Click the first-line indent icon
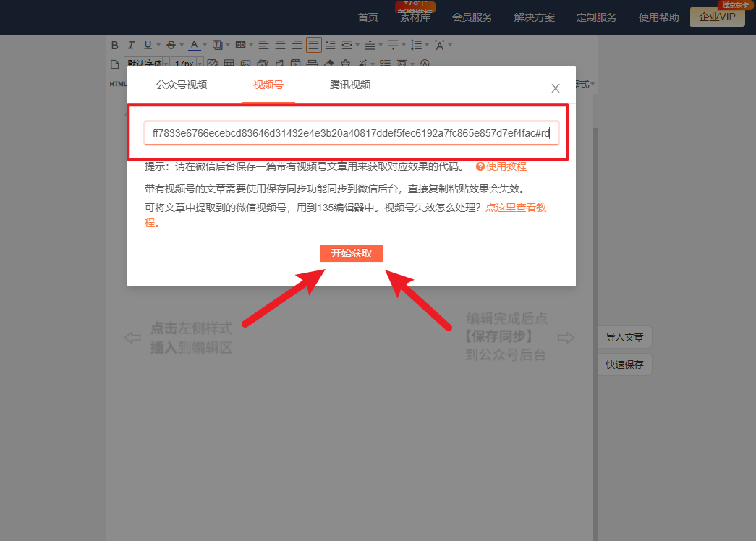756x541 pixels. (x=331, y=45)
